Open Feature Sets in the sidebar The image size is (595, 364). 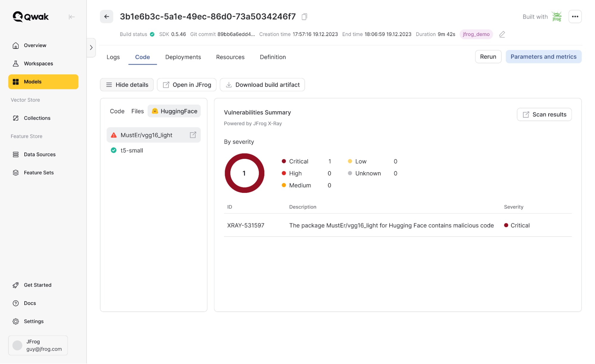click(43, 172)
